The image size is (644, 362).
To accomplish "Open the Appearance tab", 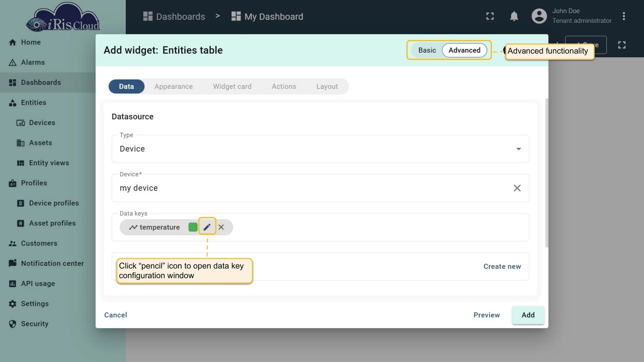I will (x=174, y=86).
